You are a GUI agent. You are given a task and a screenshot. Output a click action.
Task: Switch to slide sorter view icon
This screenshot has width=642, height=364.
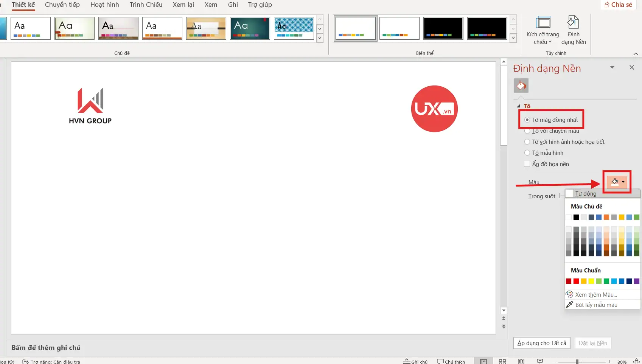[x=502, y=361]
